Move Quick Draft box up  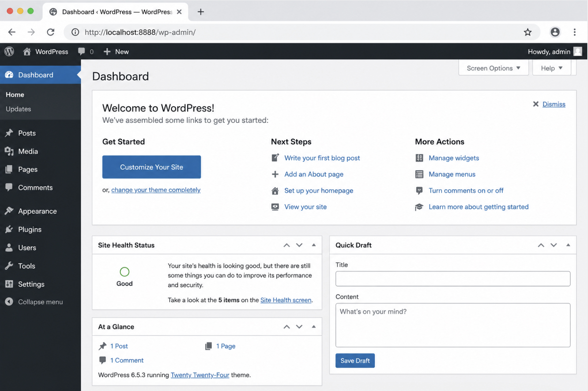(x=541, y=245)
